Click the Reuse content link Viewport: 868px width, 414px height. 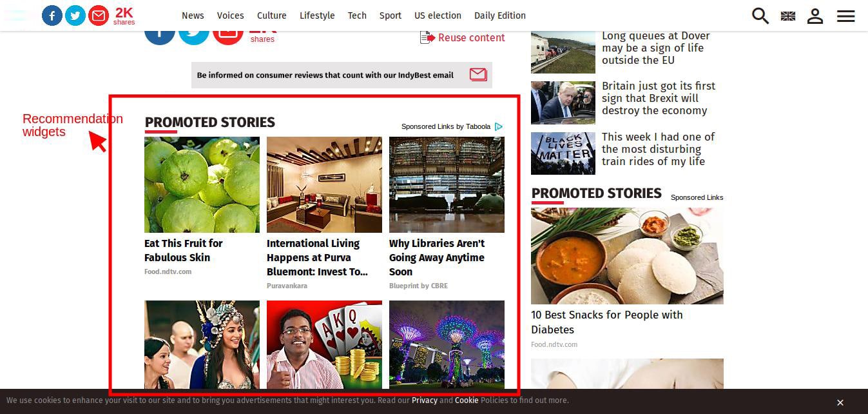click(470, 38)
